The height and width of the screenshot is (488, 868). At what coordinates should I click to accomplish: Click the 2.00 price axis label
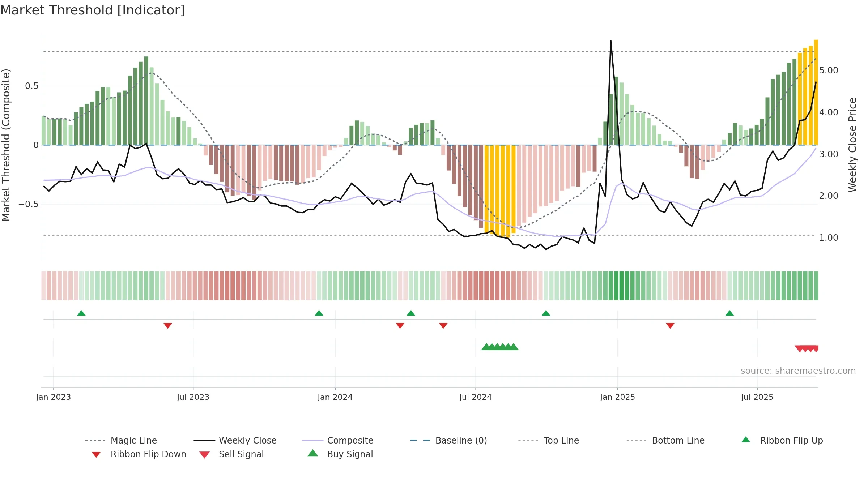click(x=829, y=196)
